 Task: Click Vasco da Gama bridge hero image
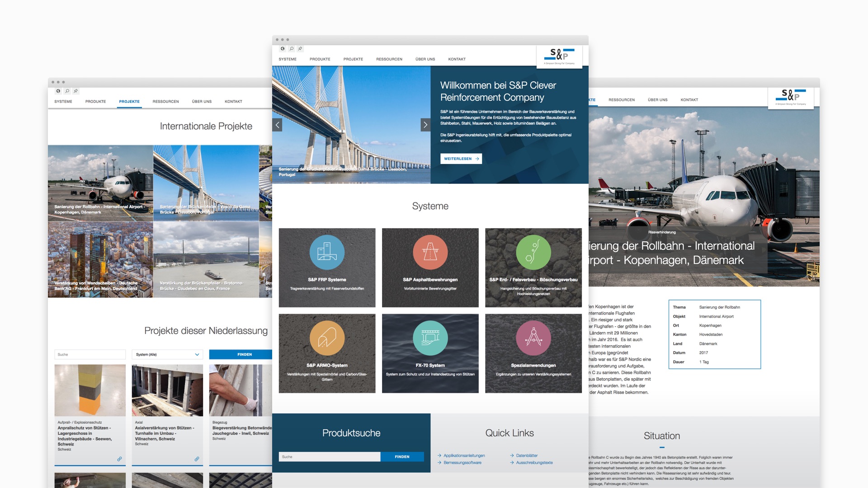[351, 125]
